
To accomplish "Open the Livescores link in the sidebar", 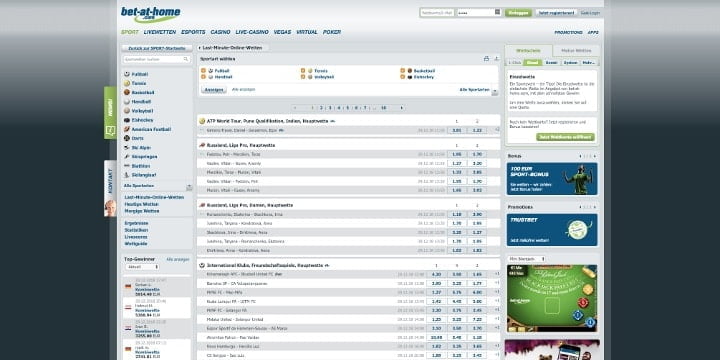I will (136, 237).
